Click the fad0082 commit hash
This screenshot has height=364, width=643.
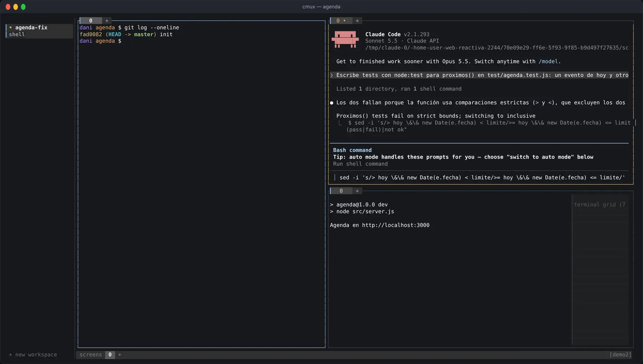click(x=91, y=34)
